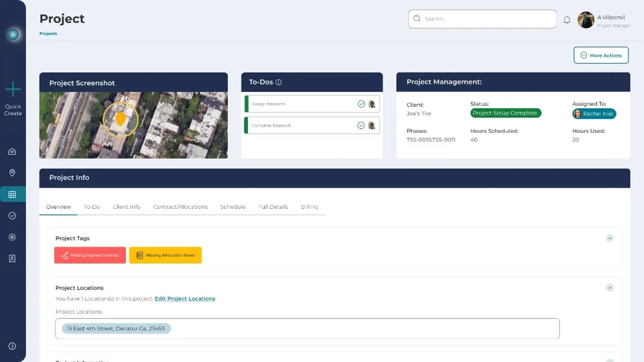
Task: Click into the Search field
Action: tap(482, 19)
